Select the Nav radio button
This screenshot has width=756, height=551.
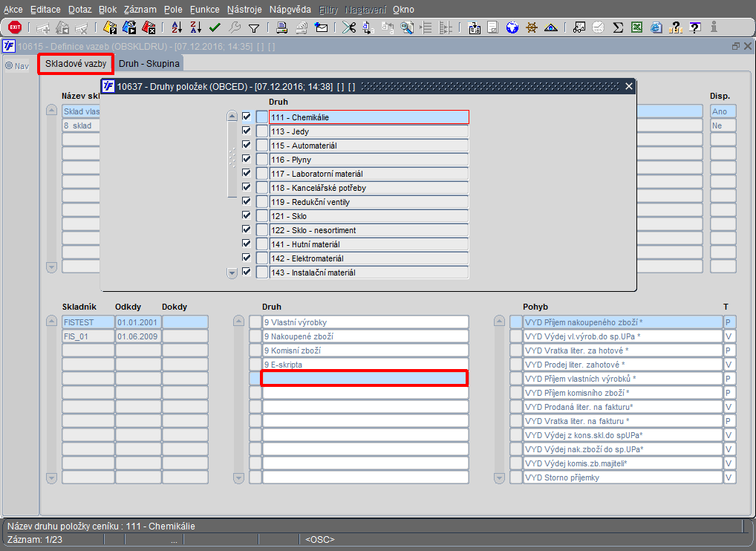(x=10, y=66)
